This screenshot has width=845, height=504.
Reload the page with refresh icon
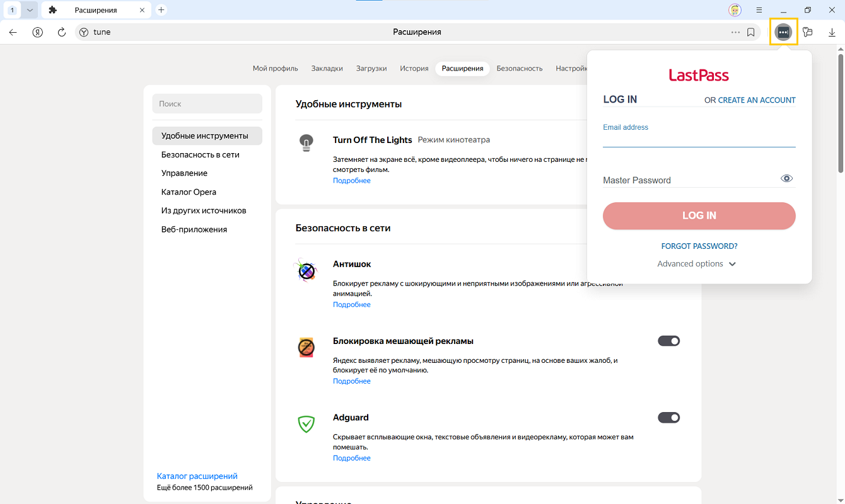pos(62,32)
